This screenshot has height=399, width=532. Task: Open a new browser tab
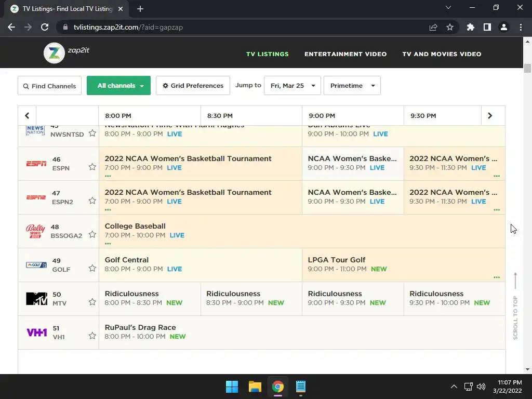140,9
